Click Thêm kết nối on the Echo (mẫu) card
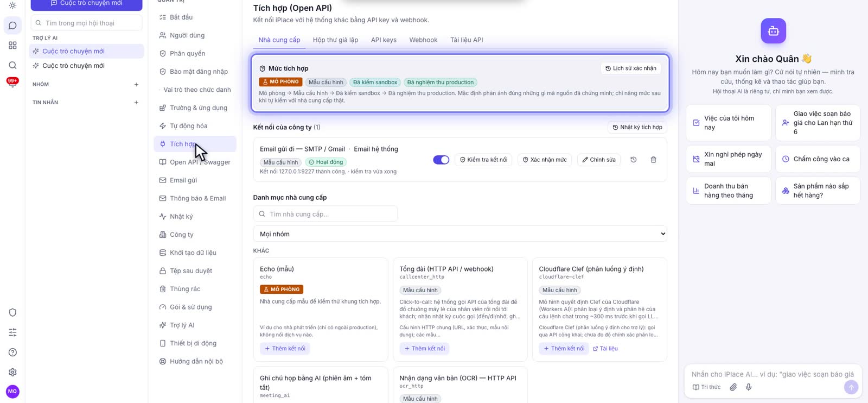 tap(285, 349)
